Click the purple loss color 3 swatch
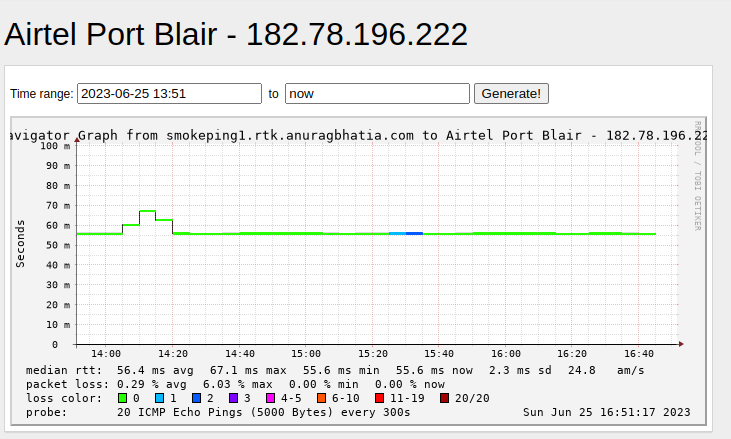The width and height of the screenshot is (731, 439). point(234,398)
